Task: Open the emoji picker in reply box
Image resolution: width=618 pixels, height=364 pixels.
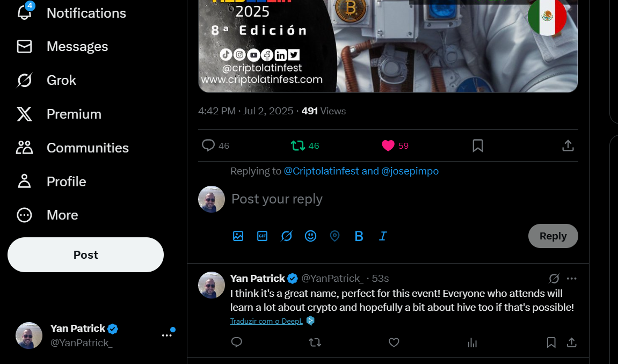Action: (310, 236)
